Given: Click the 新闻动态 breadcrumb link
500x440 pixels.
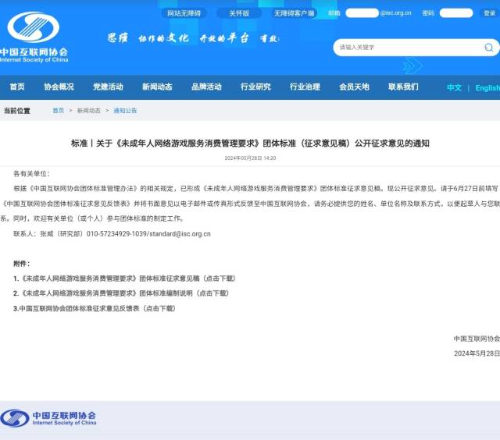Looking at the screenshot, I should (89, 110).
